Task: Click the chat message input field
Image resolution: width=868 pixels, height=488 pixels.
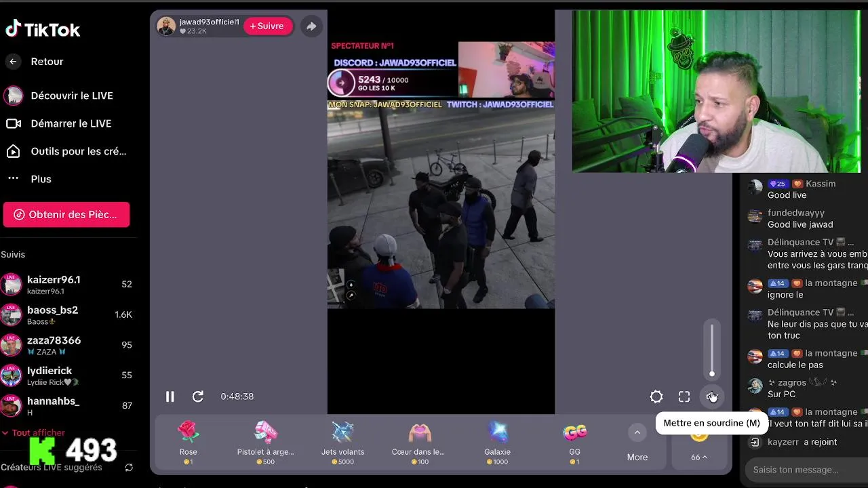Action: [x=806, y=470]
